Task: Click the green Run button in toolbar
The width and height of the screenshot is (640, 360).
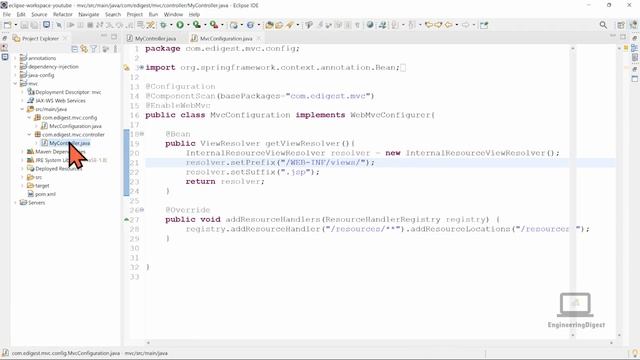Action: tap(180, 25)
